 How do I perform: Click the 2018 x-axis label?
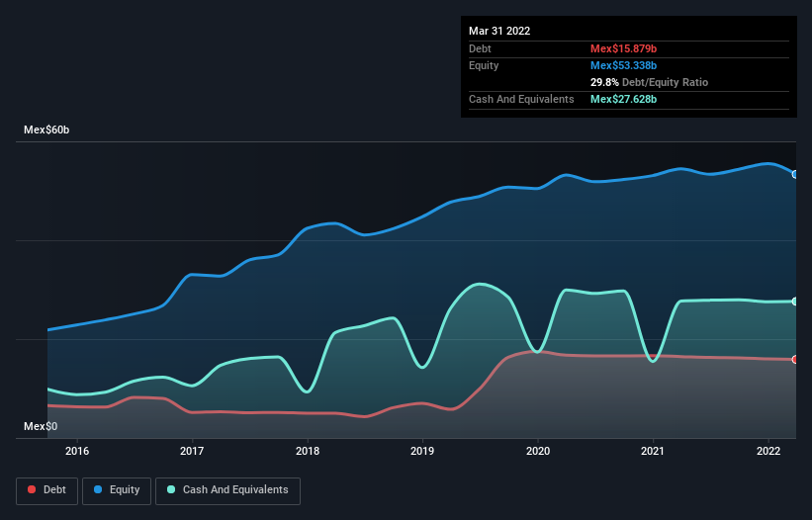(x=308, y=451)
